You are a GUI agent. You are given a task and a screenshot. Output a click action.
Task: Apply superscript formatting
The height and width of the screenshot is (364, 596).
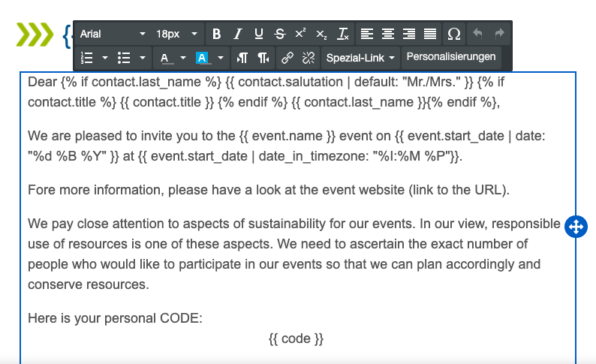tap(300, 34)
